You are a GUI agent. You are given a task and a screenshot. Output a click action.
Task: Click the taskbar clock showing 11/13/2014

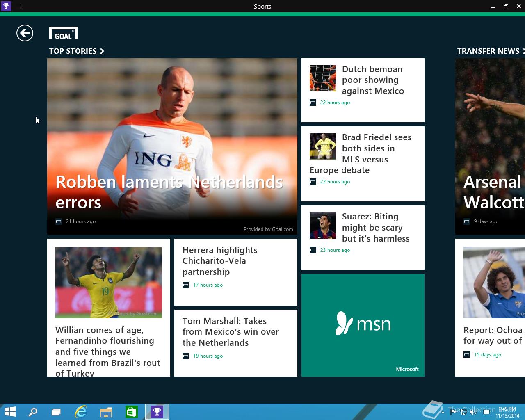pyautogui.click(x=507, y=412)
